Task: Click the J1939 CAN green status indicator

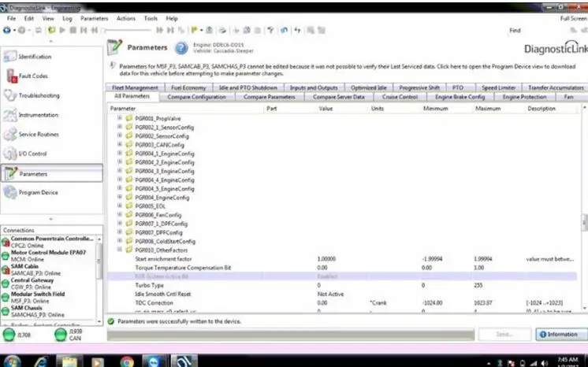Action: pyautogui.click(x=61, y=335)
